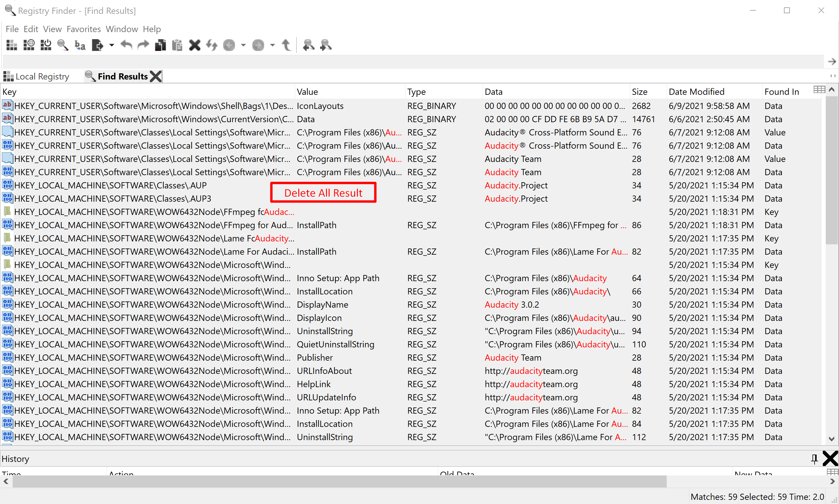Close the Find Results tab

(x=156, y=77)
